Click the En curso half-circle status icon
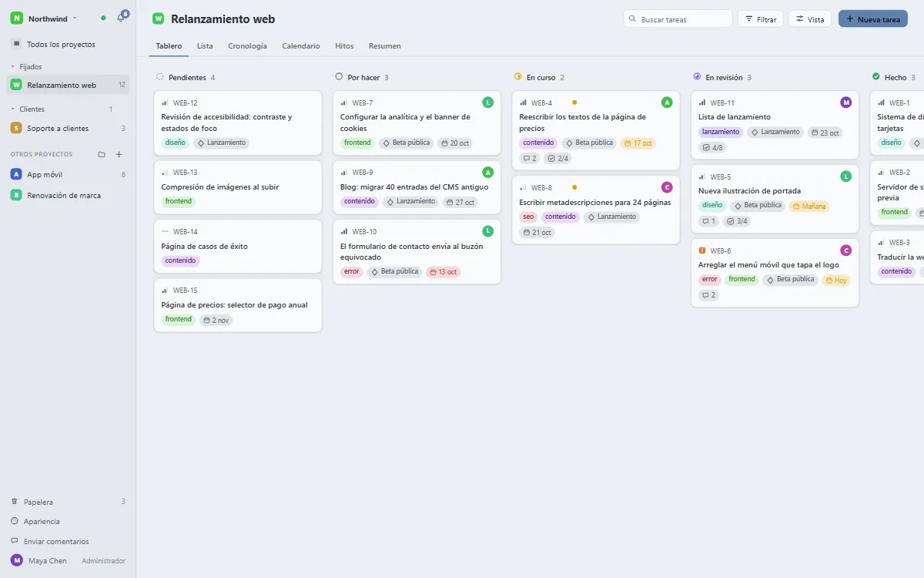924x578 pixels. (x=518, y=77)
